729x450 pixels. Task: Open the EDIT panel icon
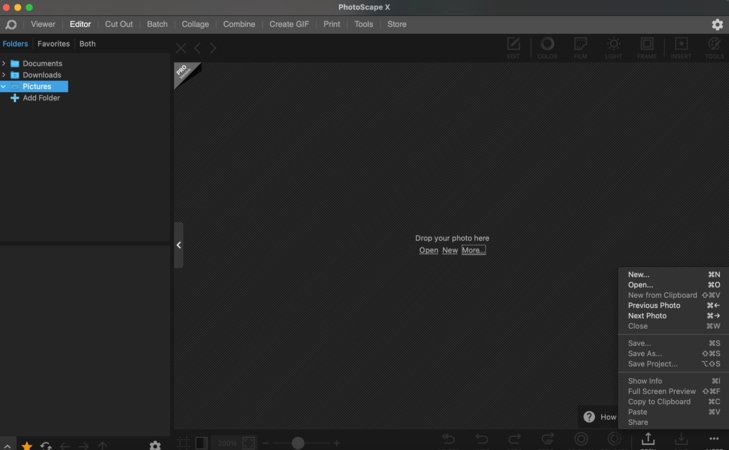tap(513, 45)
